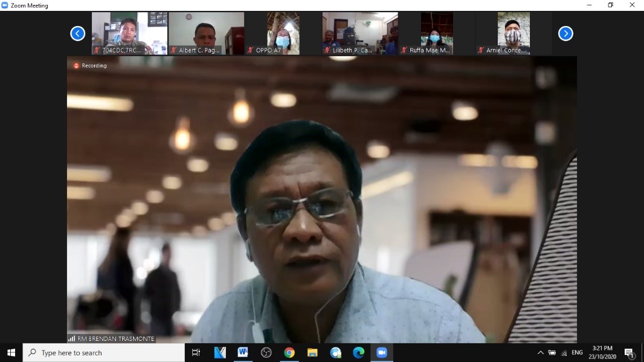
Task: Open the Action Center notifications icon
Action: click(x=630, y=352)
